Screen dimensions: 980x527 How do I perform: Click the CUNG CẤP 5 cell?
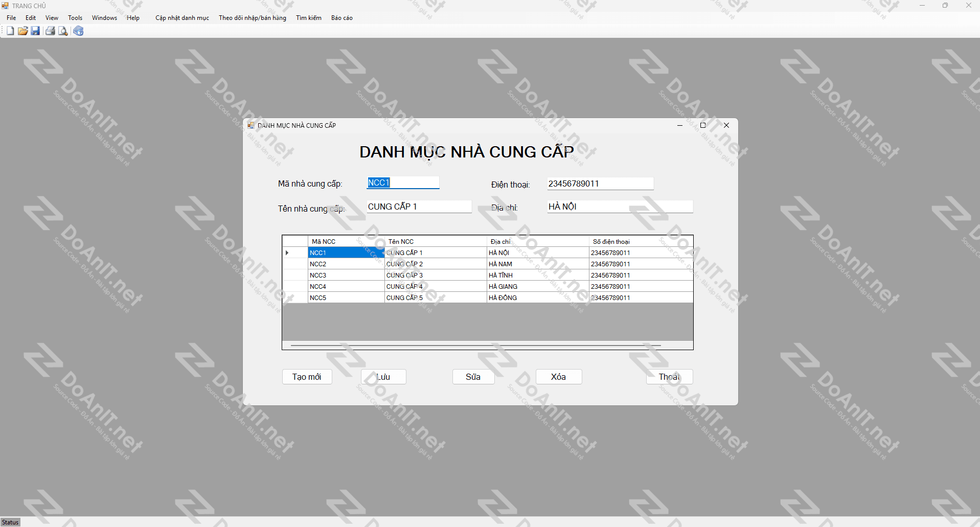(x=436, y=297)
